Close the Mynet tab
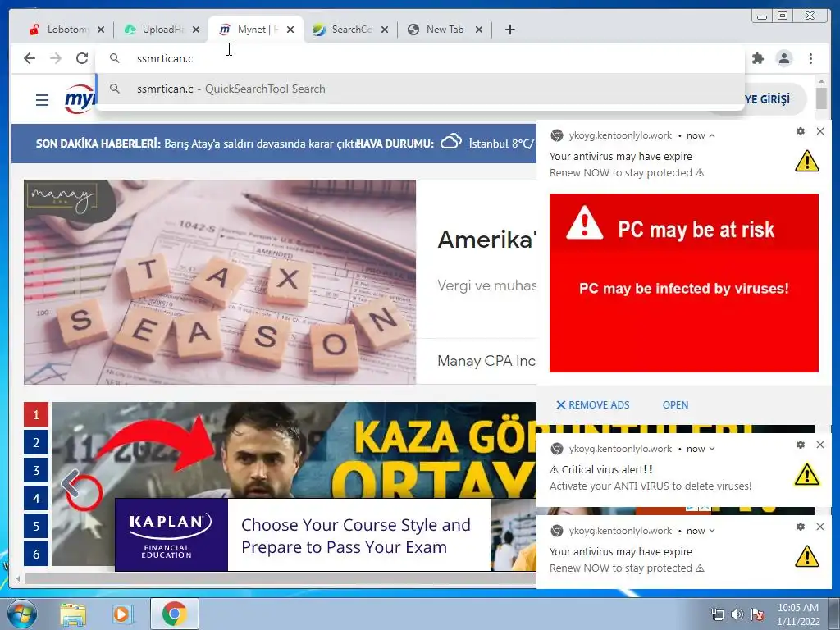 tap(290, 30)
